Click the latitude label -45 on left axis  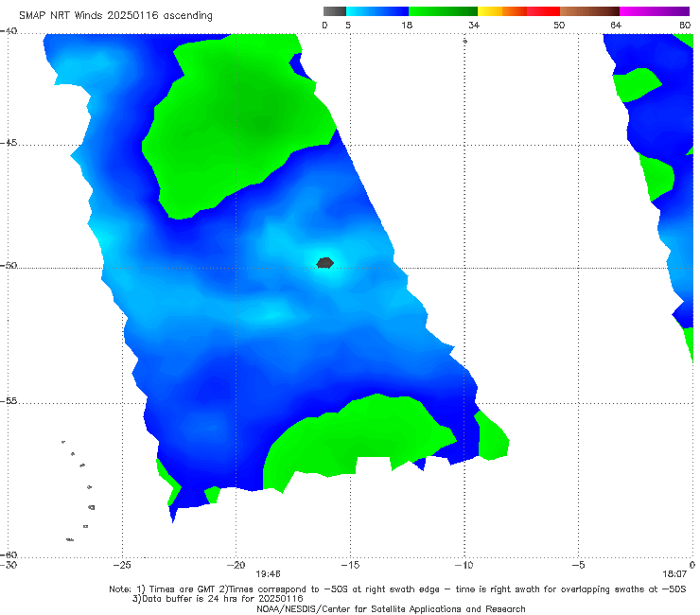point(9,143)
